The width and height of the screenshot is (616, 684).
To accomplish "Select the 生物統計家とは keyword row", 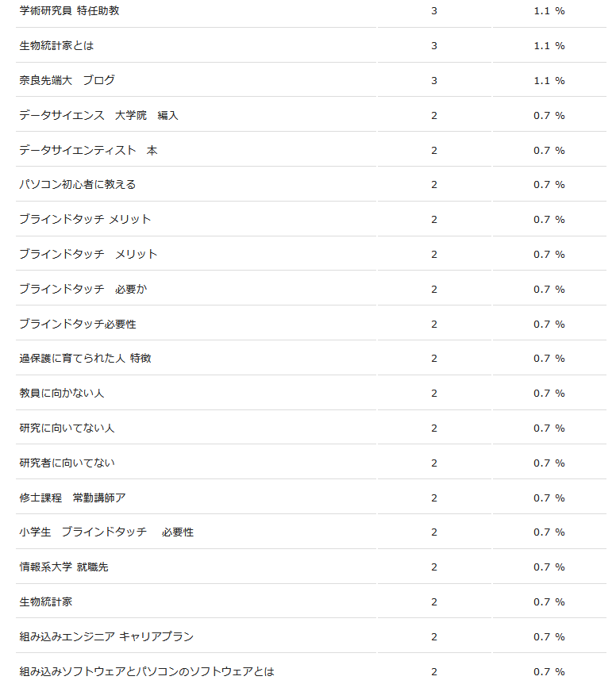I will (56, 46).
